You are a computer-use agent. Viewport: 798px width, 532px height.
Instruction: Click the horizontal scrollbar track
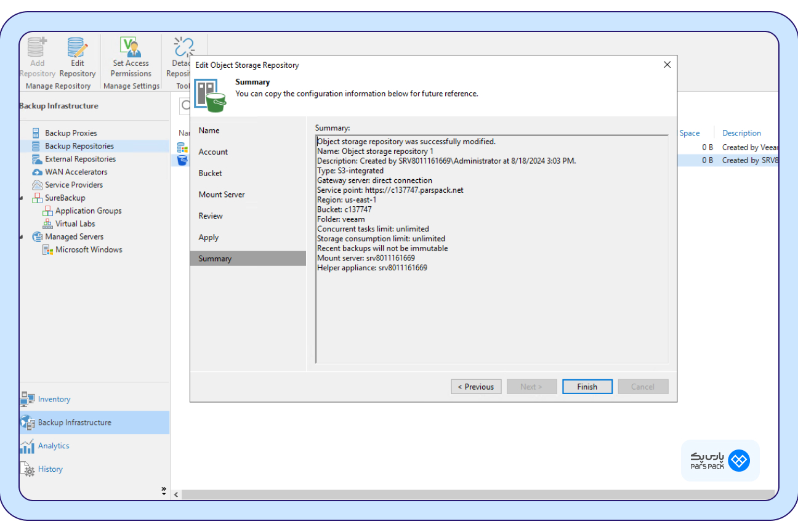[478, 495]
